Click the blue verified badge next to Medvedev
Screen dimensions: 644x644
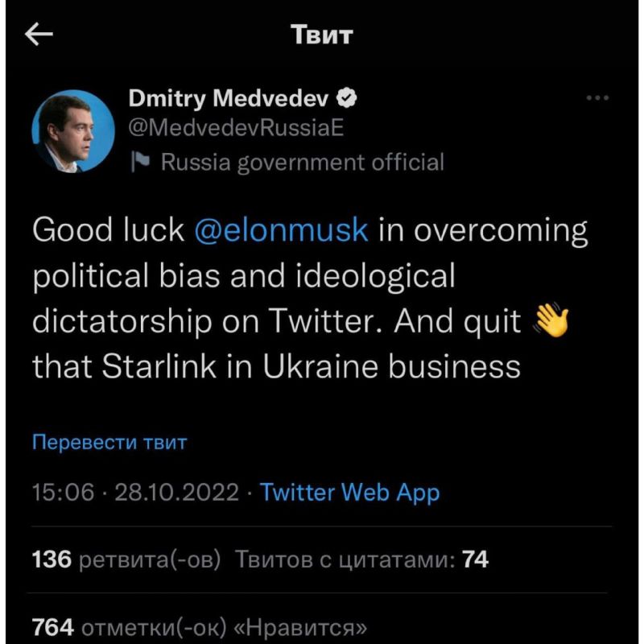pyautogui.click(x=348, y=97)
